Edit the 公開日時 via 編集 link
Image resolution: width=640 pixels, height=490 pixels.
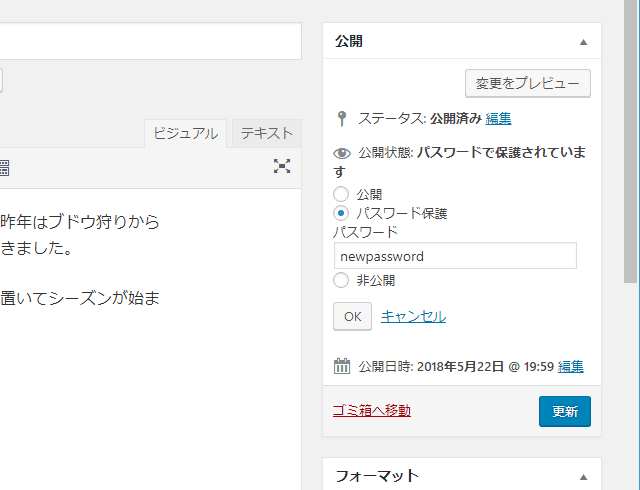(570, 366)
